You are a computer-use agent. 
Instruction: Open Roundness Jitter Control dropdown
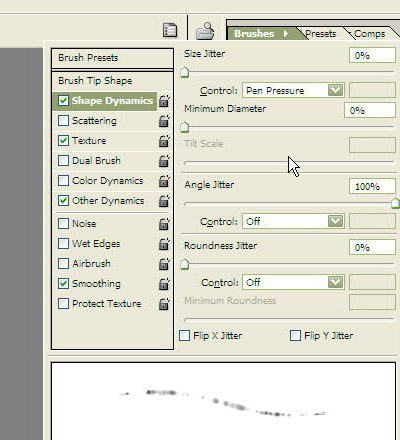click(x=293, y=282)
